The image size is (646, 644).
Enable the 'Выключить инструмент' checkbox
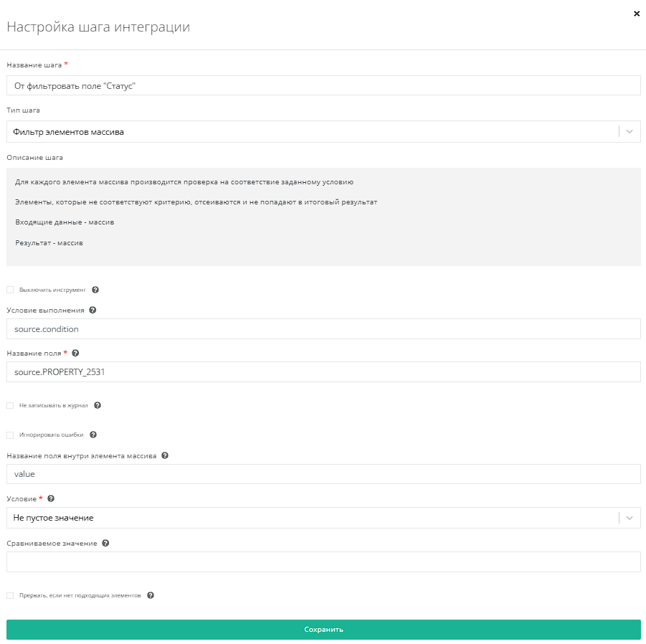click(10, 290)
